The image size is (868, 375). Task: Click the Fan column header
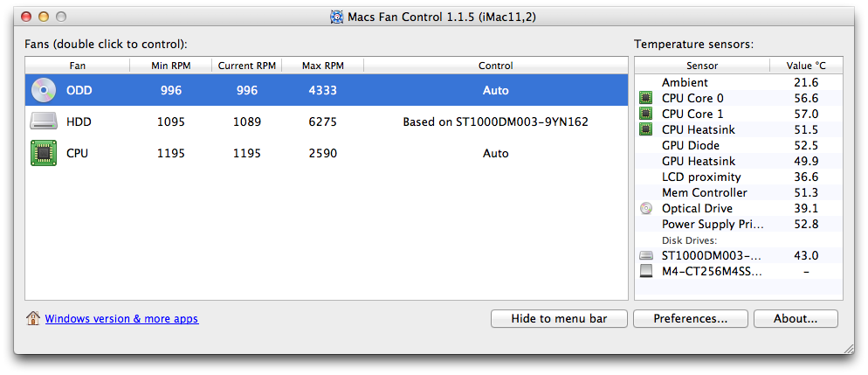point(78,66)
